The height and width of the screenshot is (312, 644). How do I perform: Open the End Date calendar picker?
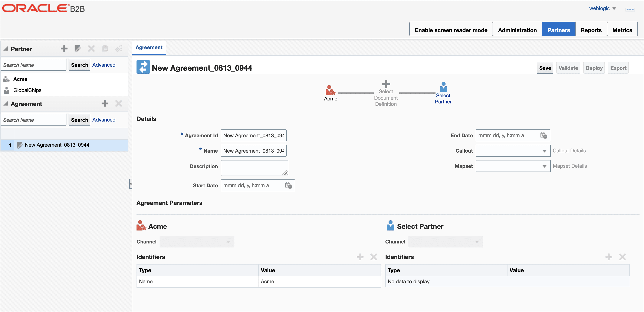[543, 135]
